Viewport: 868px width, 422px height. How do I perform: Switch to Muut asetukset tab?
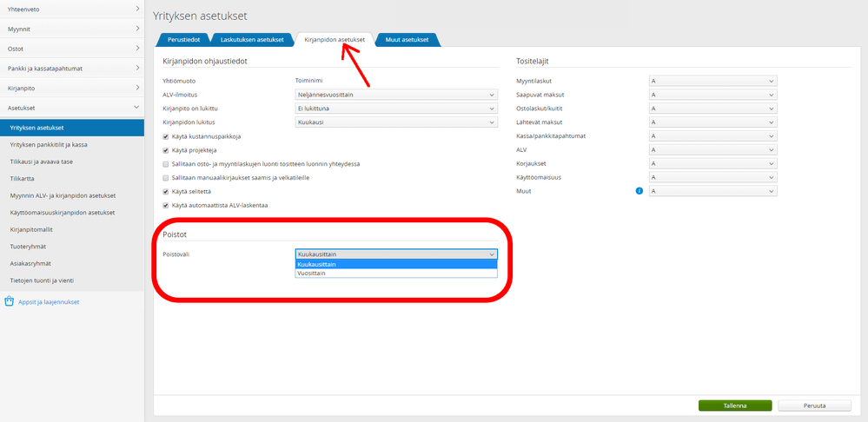pos(408,40)
